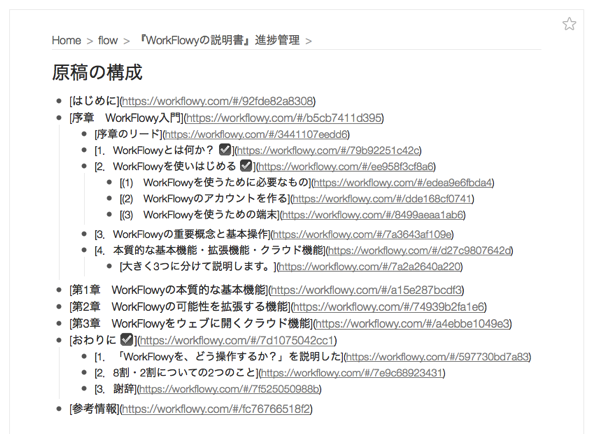Click the text 3. WorkFlowyの重要概念と基本操作
This screenshot has height=434, width=599.
pyautogui.click(x=181, y=234)
